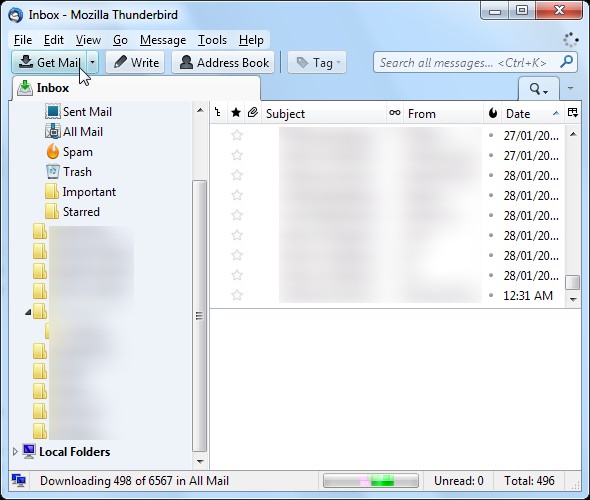Screen dimensions: 590x500
Task: Star the first 28/01 message
Action: pyautogui.click(x=237, y=175)
